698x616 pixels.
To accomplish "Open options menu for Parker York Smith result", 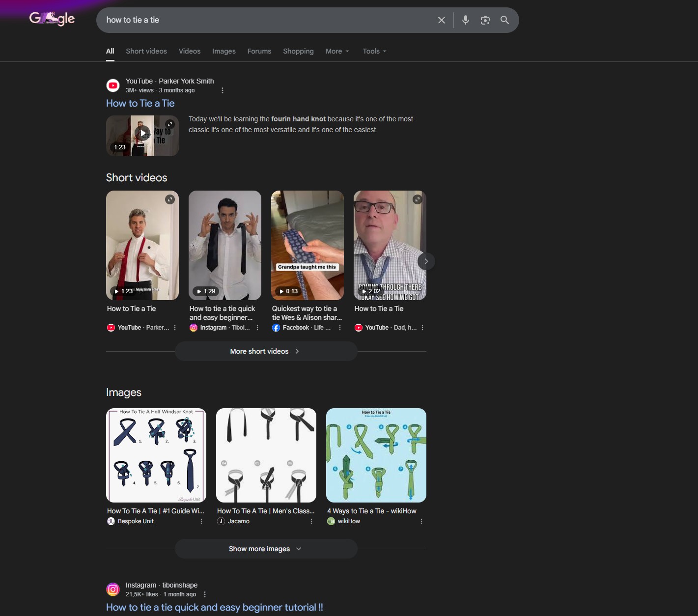I will (x=223, y=90).
